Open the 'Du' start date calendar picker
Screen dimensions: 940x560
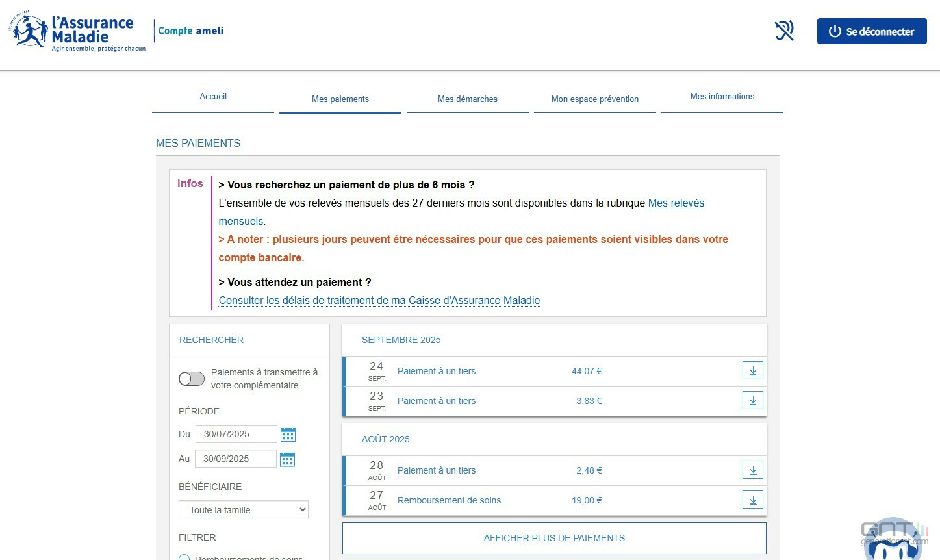pos(288,435)
